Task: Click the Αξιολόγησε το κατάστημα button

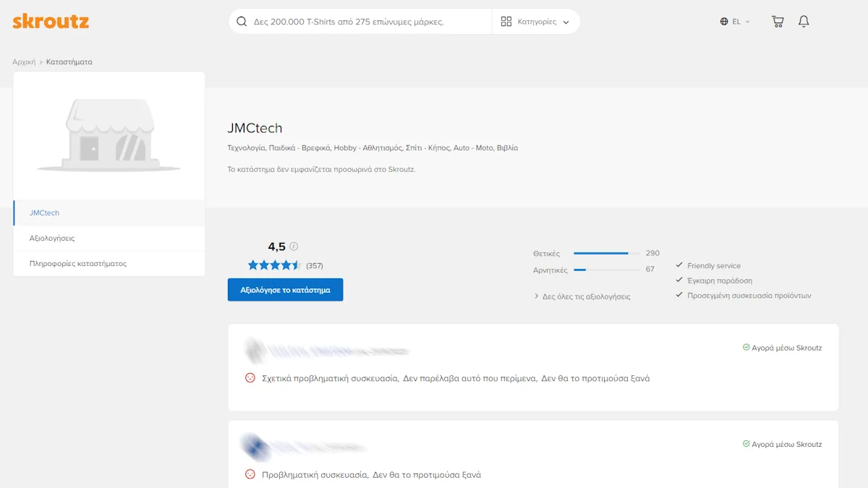Action: [285, 290]
